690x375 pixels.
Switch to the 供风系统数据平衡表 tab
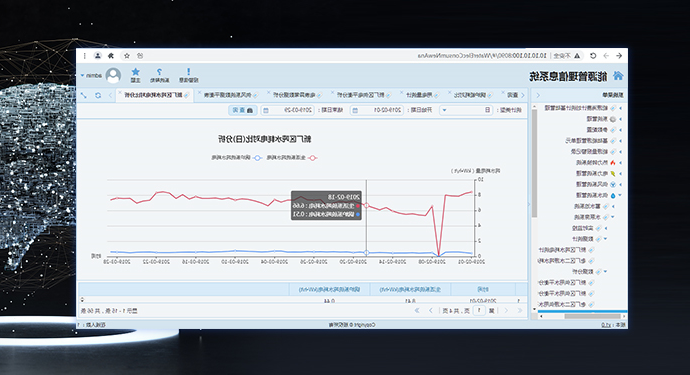[x=231, y=95]
